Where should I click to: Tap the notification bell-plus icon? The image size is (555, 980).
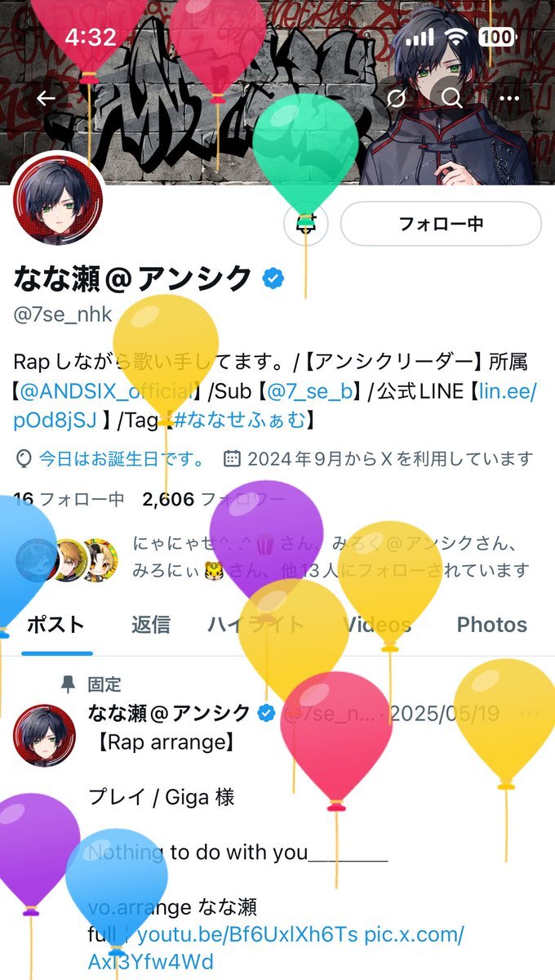click(x=306, y=224)
